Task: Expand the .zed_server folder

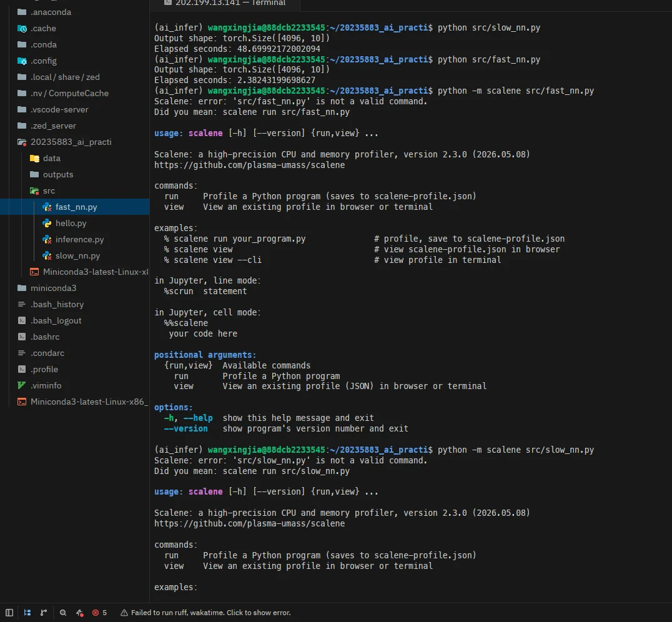Action: pos(74,126)
